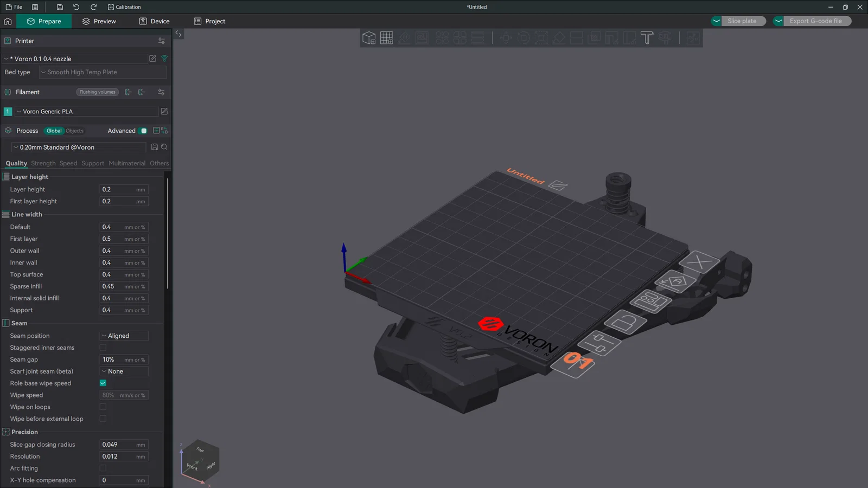Screen dimensions: 868x488
Task: Open the Voron Generic PLA filament dropdown
Action: click(x=87, y=111)
